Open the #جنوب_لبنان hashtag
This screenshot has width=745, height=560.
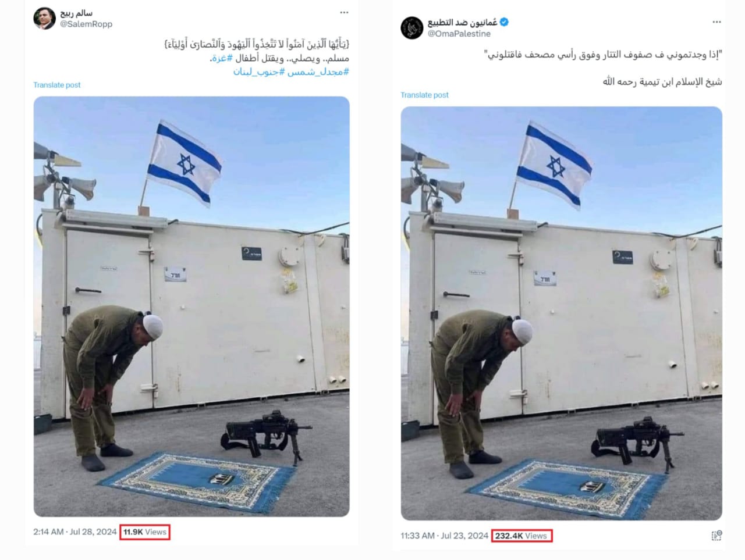tap(260, 72)
